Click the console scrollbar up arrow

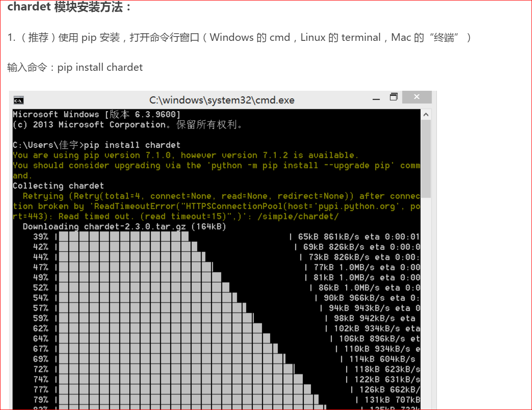pos(426,115)
